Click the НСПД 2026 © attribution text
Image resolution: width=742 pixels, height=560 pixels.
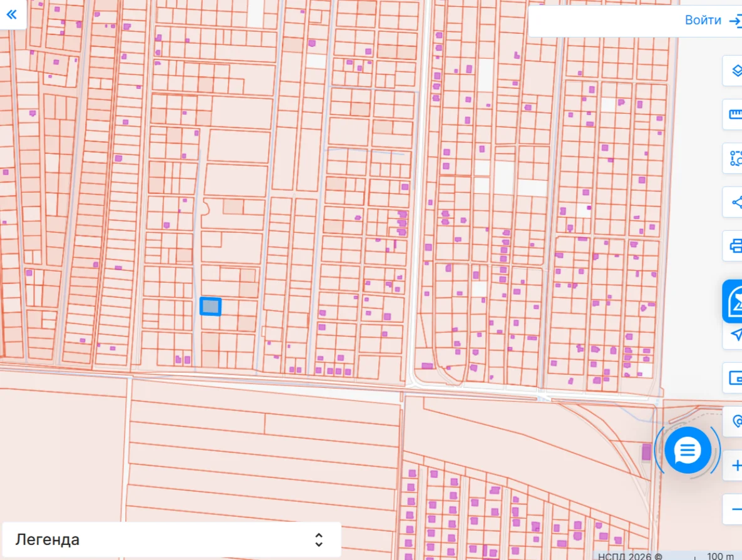[x=629, y=556]
